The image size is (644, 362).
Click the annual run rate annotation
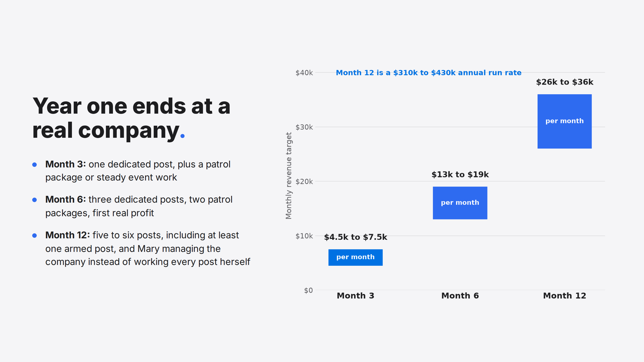(x=429, y=73)
